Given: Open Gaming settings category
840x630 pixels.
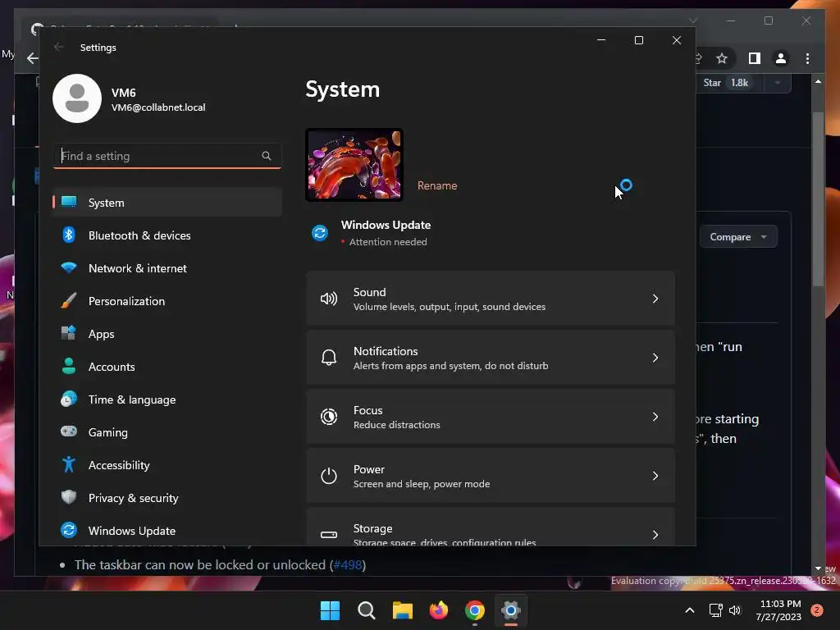Looking at the screenshot, I should [167, 432].
